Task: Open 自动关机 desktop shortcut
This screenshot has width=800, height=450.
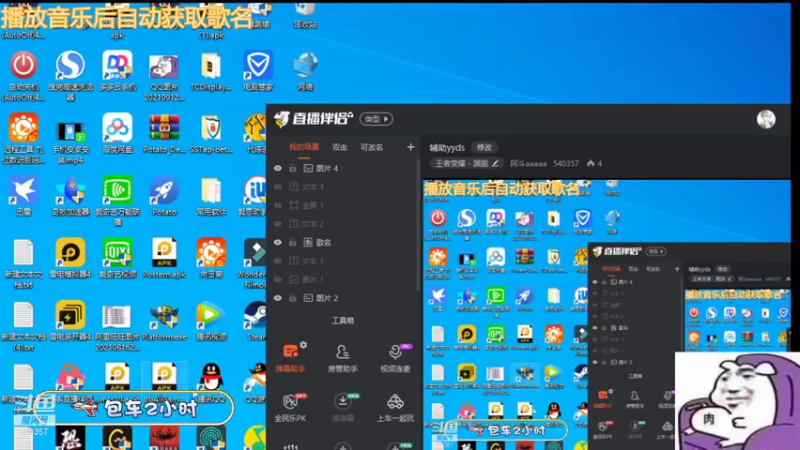Action: click(x=23, y=75)
